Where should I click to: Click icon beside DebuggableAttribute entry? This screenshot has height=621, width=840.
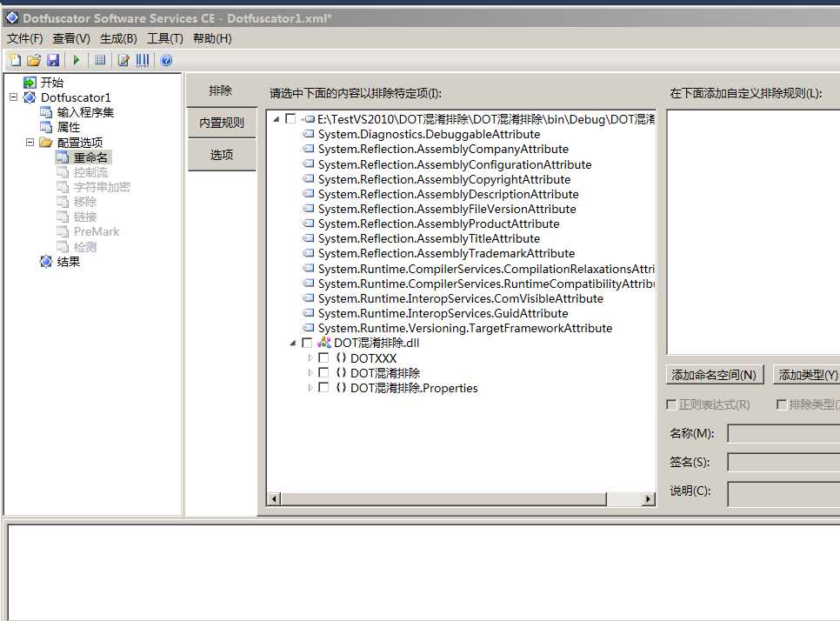309,133
